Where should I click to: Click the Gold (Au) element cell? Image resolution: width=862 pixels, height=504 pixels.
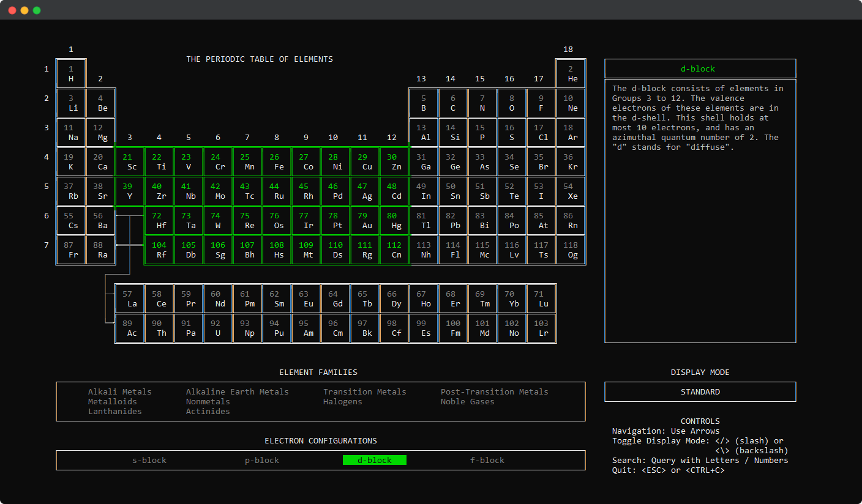coord(365,220)
